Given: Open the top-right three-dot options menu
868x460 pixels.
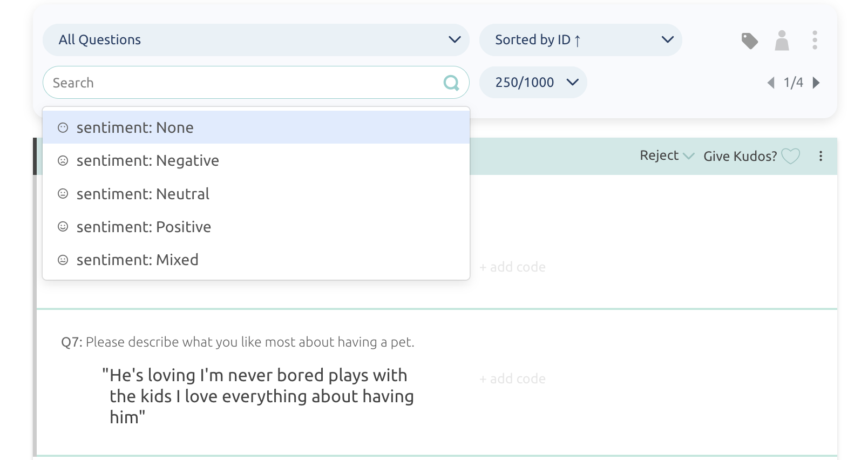Looking at the screenshot, I should click(x=815, y=40).
